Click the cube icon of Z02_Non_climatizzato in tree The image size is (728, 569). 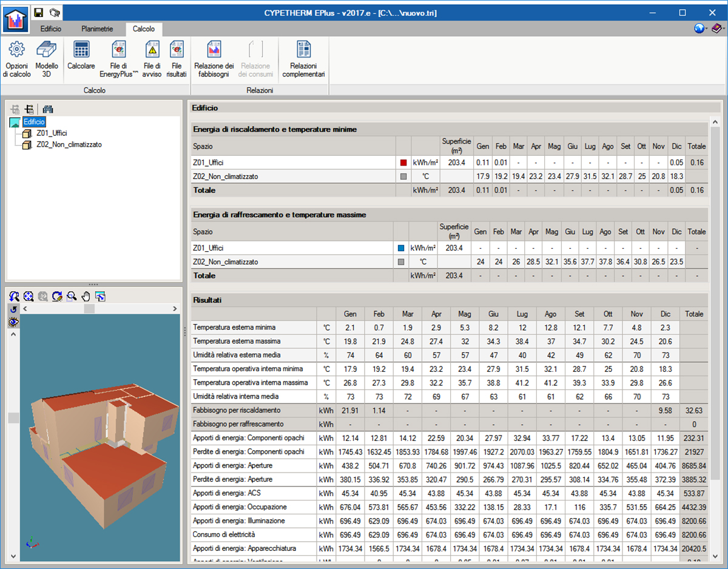click(27, 145)
